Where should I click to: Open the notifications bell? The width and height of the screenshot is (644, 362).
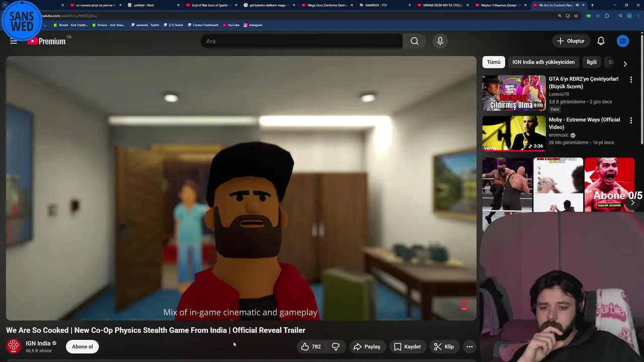tap(601, 41)
